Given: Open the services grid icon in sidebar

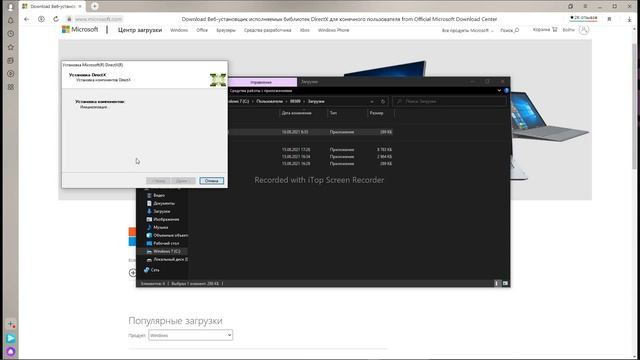Looking at the screenshot, I should pos(11,87).
